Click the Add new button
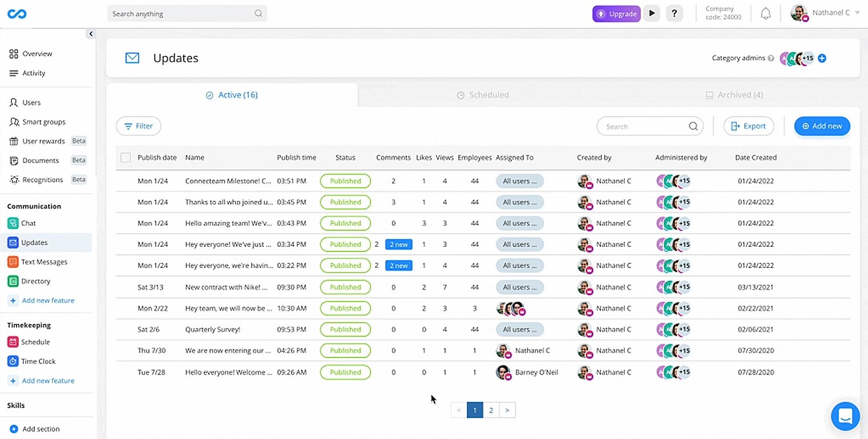 click(x=822, y=126)
